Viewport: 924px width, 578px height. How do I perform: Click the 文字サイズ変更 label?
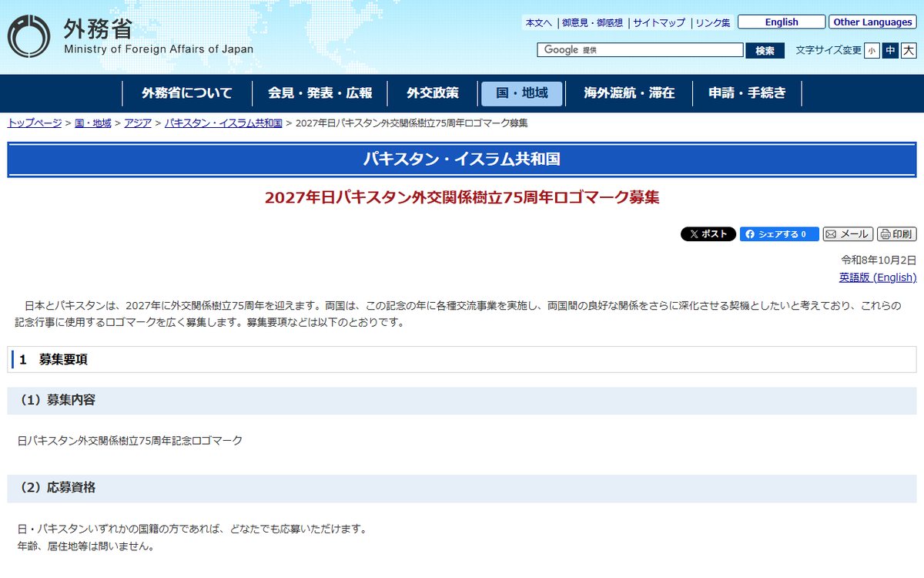coord(829,50)
